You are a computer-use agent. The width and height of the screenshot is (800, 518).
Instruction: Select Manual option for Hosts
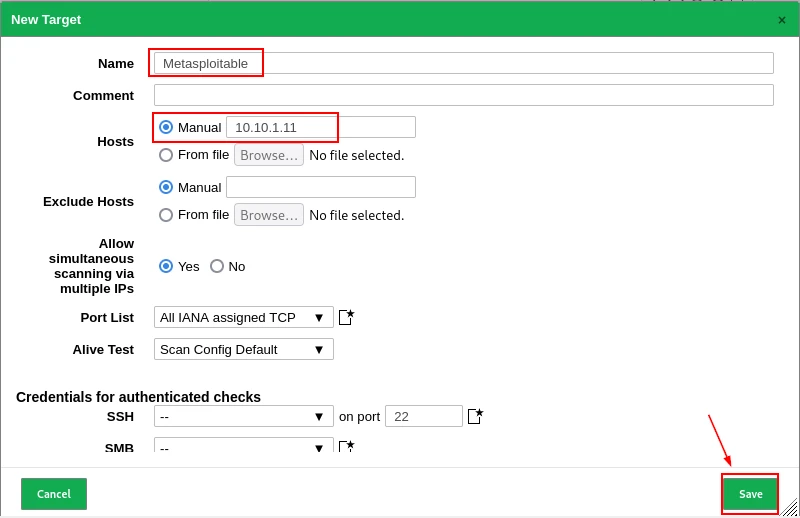[166, 127]
